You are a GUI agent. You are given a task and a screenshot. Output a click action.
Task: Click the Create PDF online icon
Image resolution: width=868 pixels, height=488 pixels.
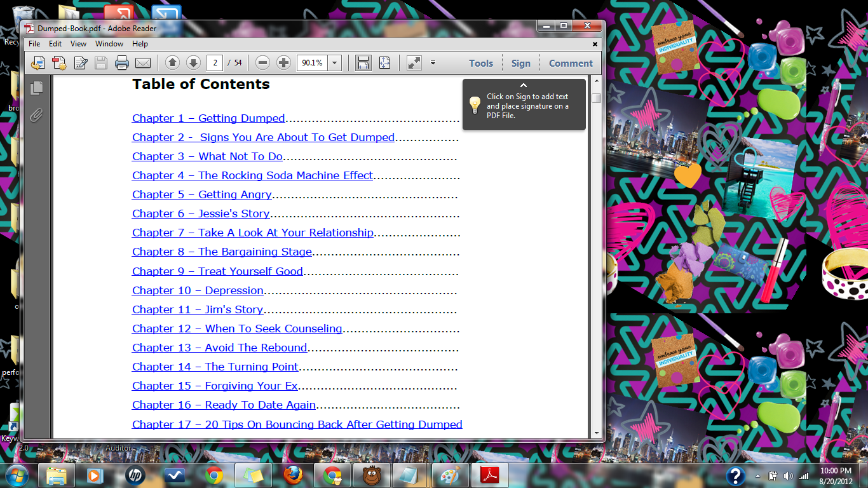pos(59,63)
